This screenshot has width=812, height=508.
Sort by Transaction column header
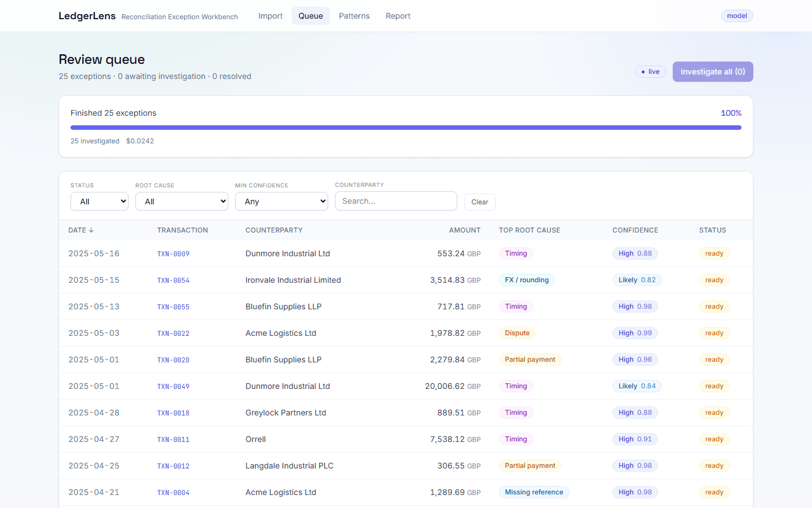click(183, 230)
